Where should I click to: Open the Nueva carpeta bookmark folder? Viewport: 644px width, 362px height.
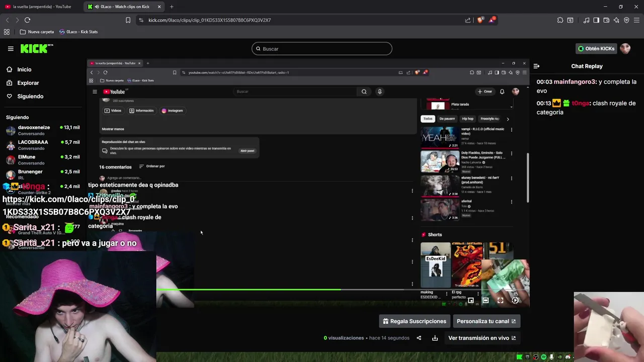click(37, 32)
